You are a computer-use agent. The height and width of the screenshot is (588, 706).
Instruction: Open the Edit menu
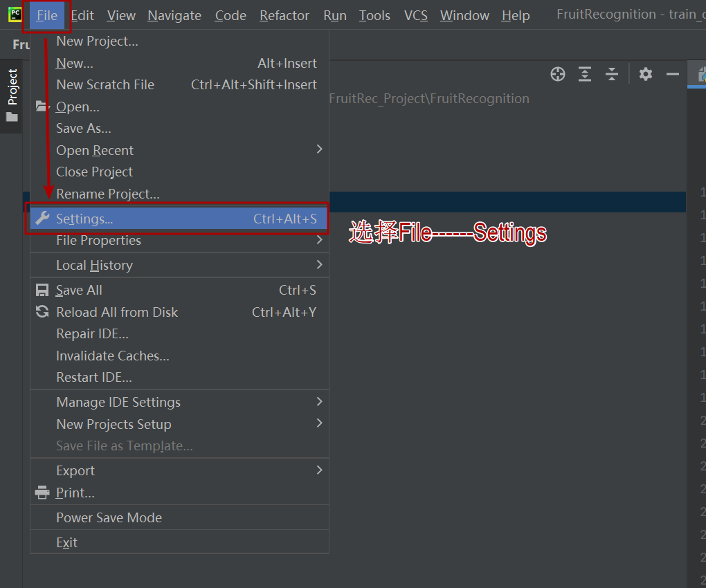82,16
